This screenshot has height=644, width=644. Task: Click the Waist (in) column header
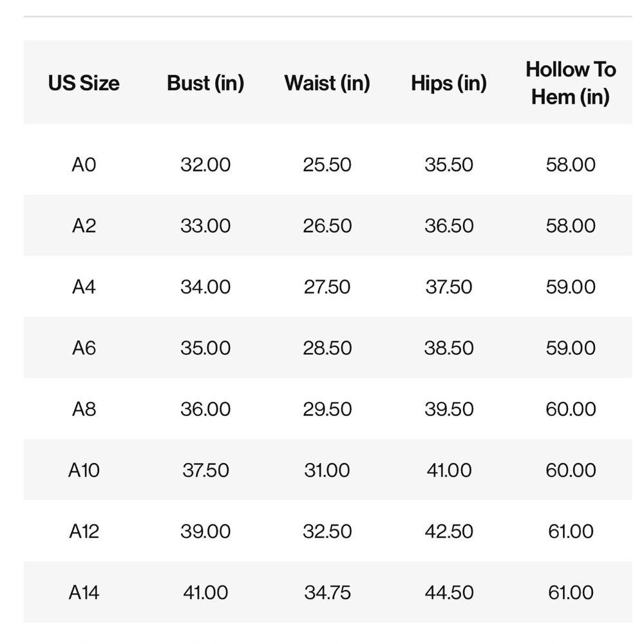(327, 83)
